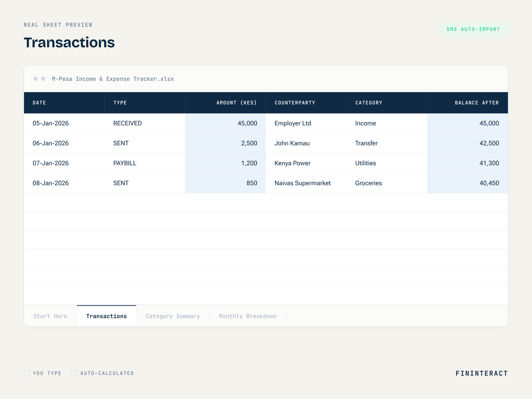Click the Transactions page heading

point(69,43)
